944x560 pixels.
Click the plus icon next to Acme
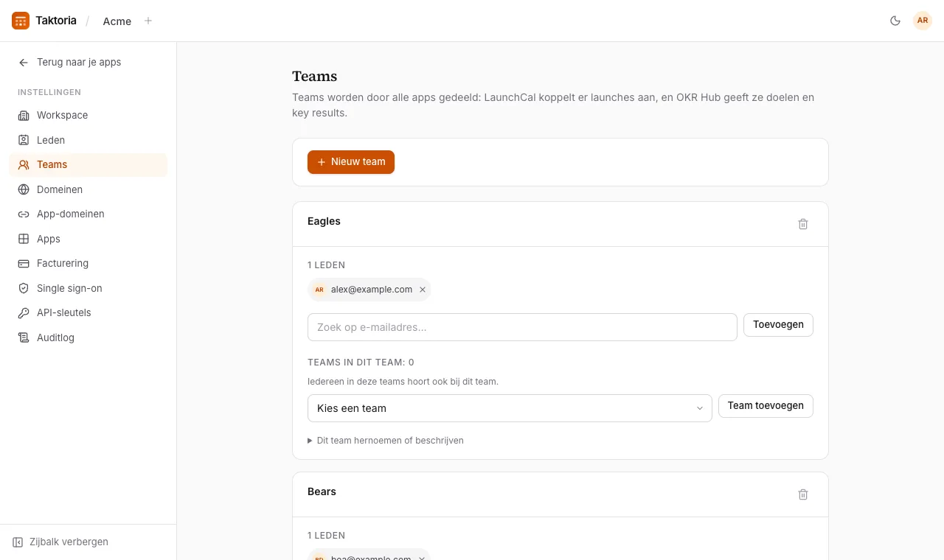pos(148,21)
